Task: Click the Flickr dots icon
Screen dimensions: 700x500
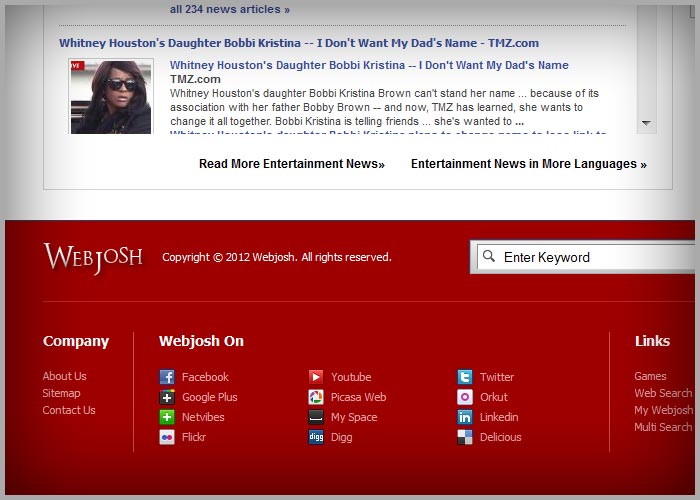Action: point(167,437)
